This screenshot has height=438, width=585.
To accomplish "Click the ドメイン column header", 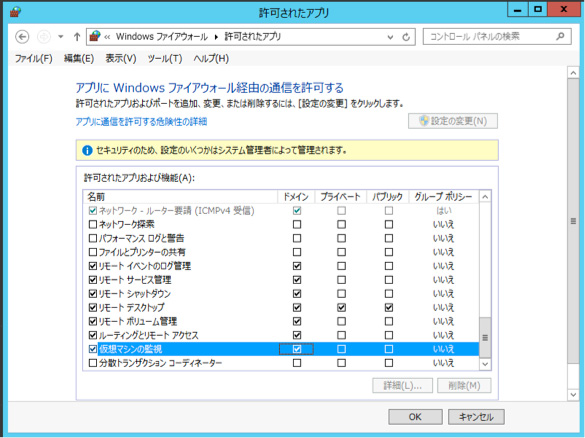I will pos(296,197).
